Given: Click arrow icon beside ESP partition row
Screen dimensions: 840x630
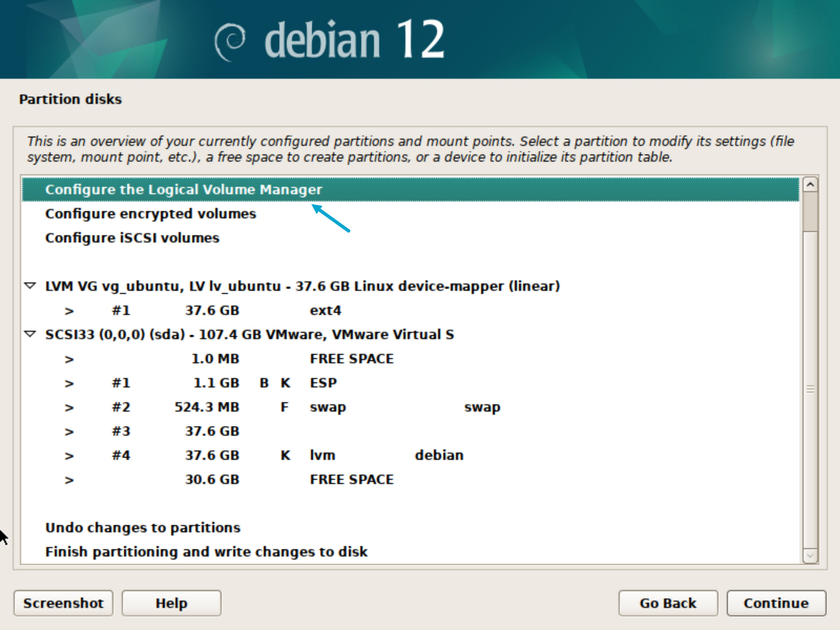Looking at the screenshot, I should (x=69, y=383).
